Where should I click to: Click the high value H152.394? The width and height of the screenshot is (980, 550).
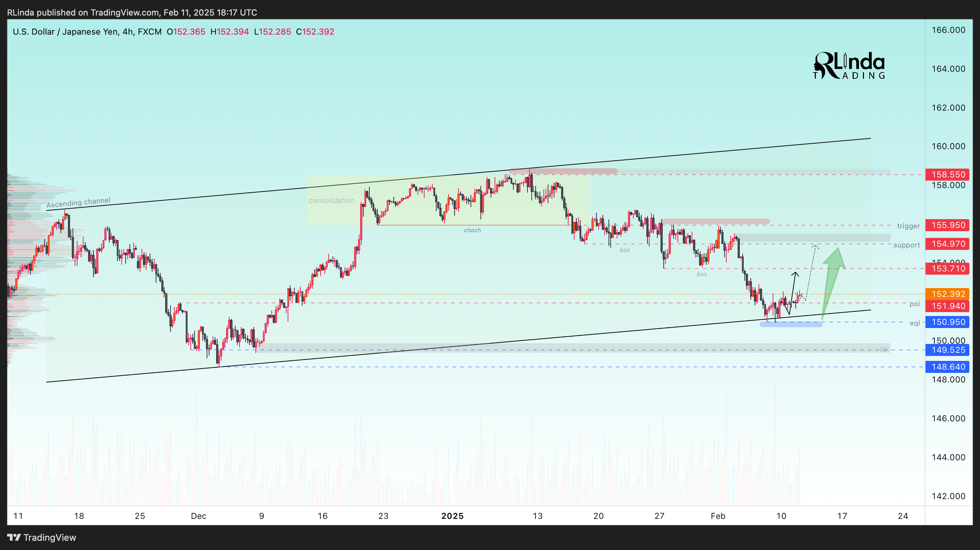230,31
